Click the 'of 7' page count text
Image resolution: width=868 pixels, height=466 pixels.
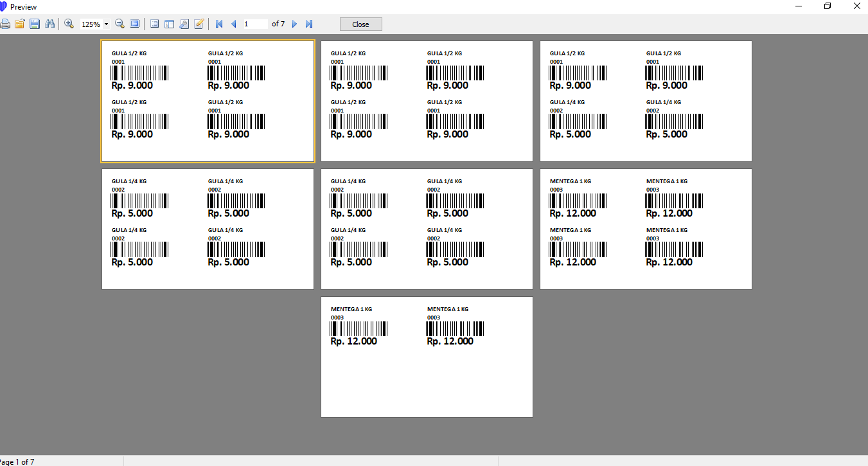(278, 24)
